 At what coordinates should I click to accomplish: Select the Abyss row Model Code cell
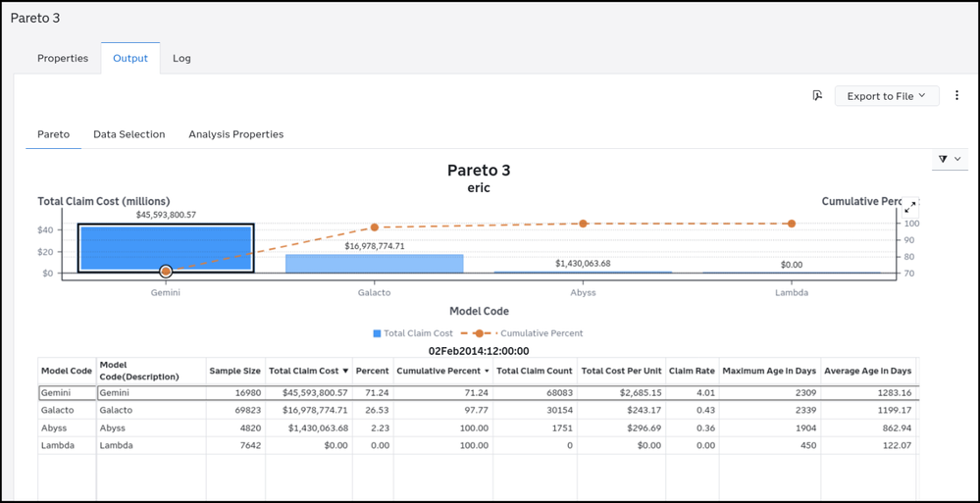pos(67,428)
